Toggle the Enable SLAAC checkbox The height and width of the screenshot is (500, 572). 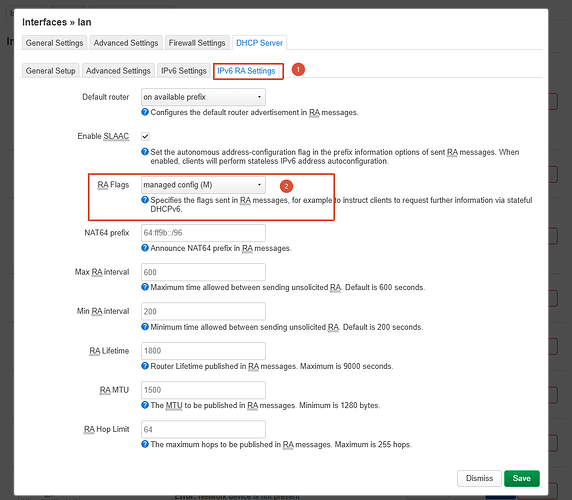145,136
